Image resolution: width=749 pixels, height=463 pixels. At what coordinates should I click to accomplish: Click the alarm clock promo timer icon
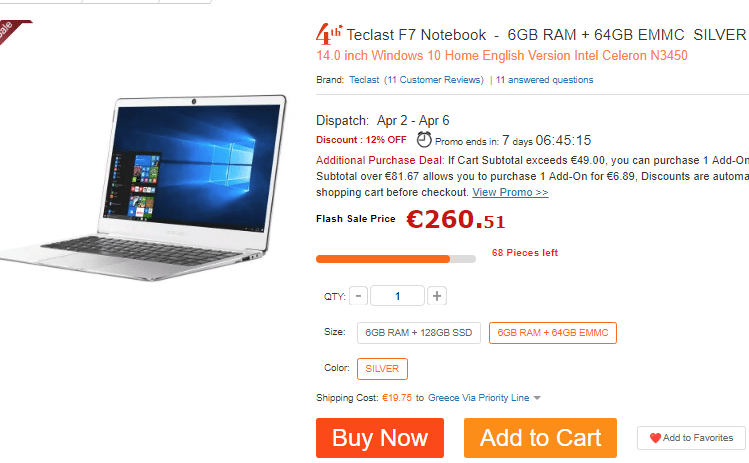[x=424, y=140]
